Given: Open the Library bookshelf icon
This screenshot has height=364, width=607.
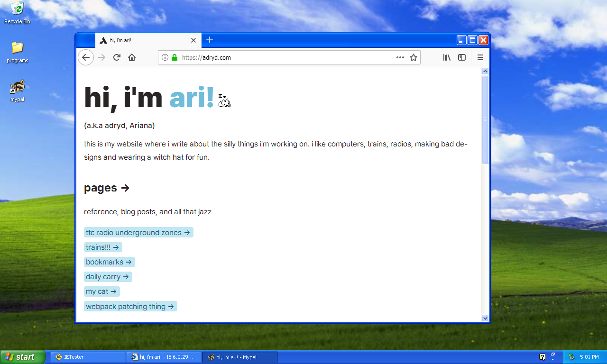Looking at the screenshot, I should [x=446, y=57].
